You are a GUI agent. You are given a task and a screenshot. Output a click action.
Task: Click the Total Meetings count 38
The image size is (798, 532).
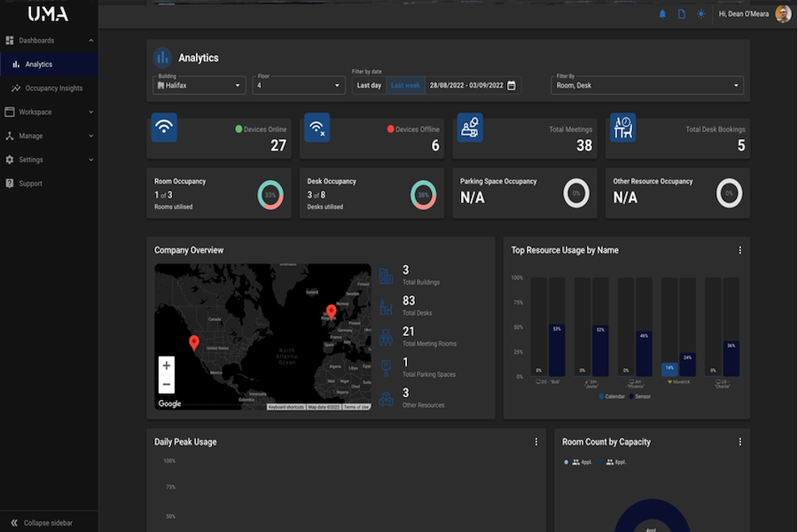[x=584, y=145]
